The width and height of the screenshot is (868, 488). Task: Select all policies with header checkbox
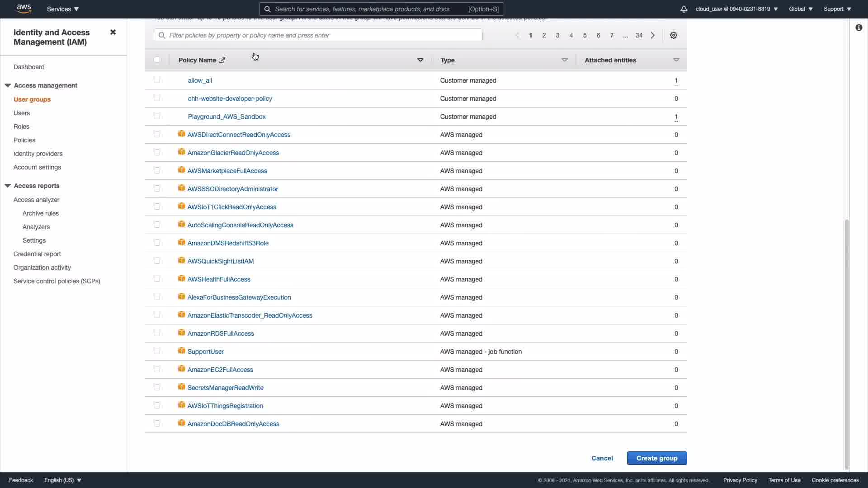[157, 60]
